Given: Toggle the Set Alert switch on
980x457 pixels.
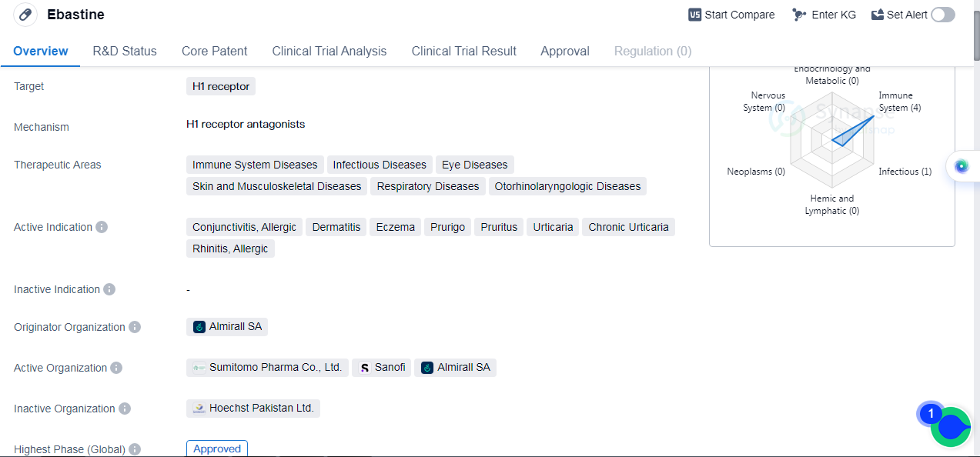Looking at the screenshot, I should pyautogui.click(x=942, y=15).
